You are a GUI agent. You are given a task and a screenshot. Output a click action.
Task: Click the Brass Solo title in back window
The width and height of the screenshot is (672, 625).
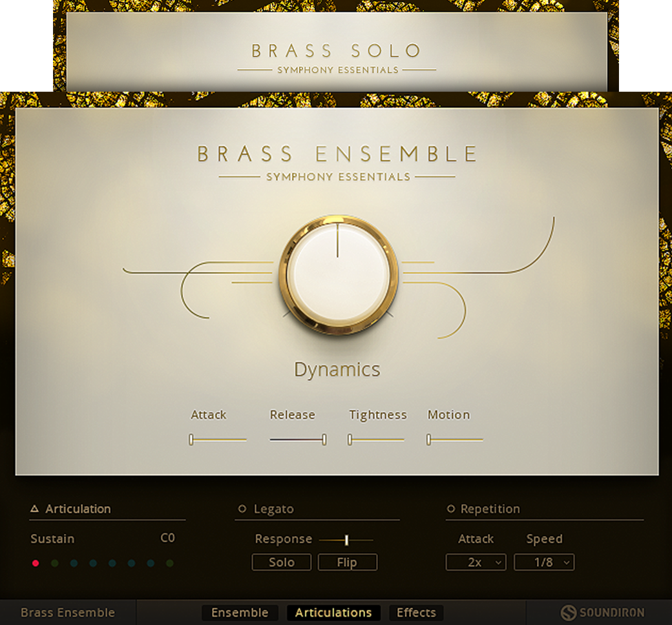337,51
